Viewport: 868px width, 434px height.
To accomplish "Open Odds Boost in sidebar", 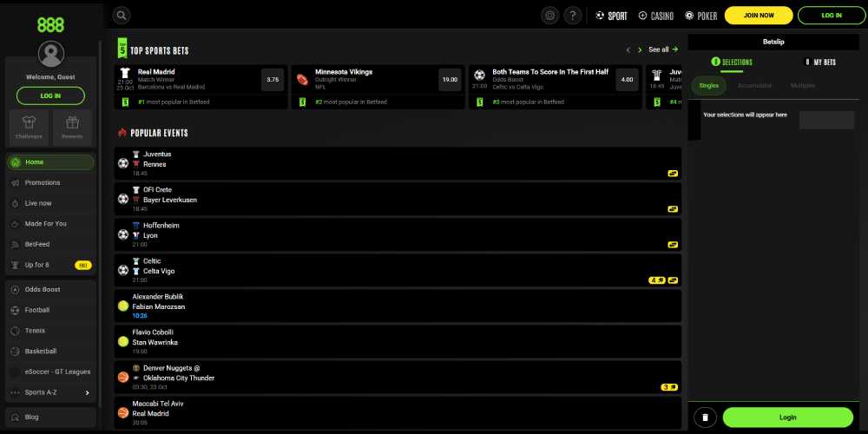I will click(50, 290).
